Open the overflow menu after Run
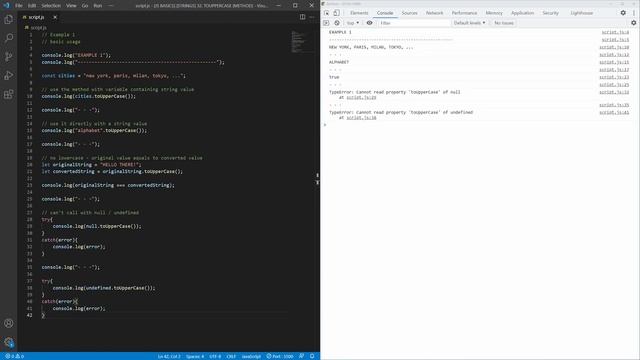 pyautogui.click(x=111, y=6)
